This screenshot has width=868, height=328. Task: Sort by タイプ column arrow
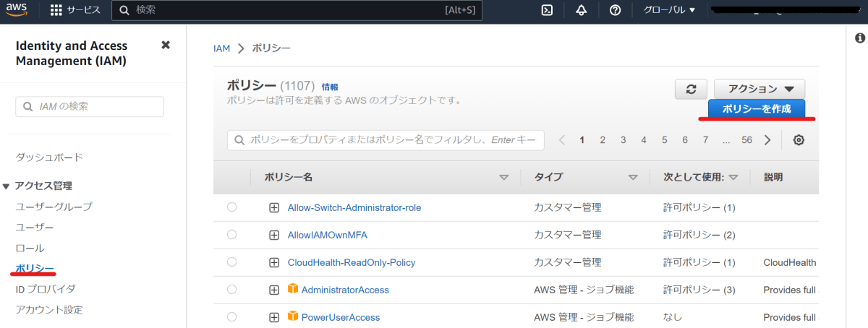click(633, 177)
